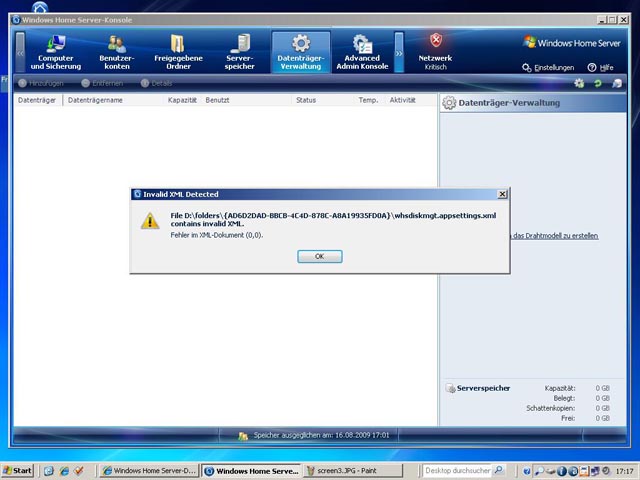
Task: Click the Datenträger-Verwaltung panel gear icon
Action: (449, 103)
